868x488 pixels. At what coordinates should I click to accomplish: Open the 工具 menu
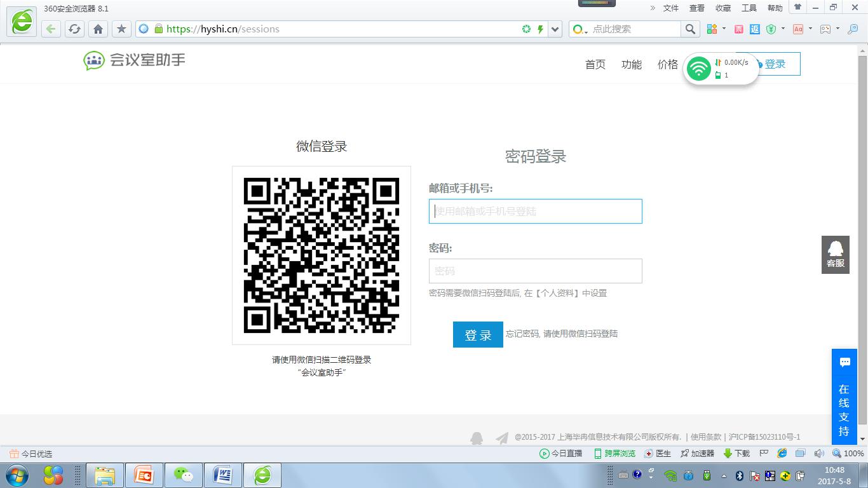click(749, 8)
